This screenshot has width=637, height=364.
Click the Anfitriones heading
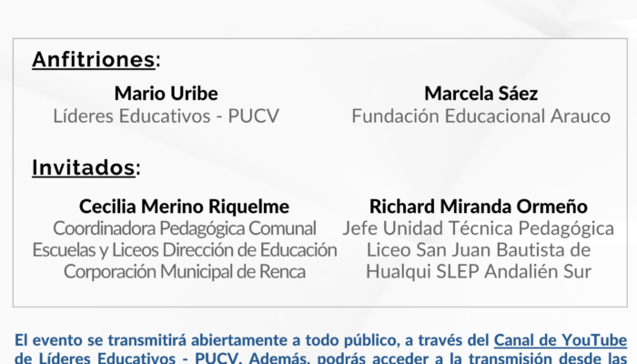94,59
